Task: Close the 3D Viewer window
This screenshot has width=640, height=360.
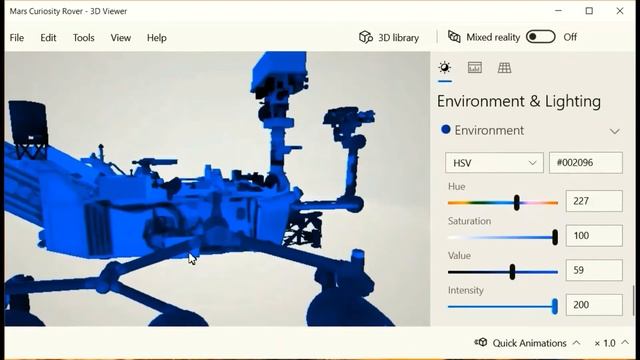Action: coord(620,11)
